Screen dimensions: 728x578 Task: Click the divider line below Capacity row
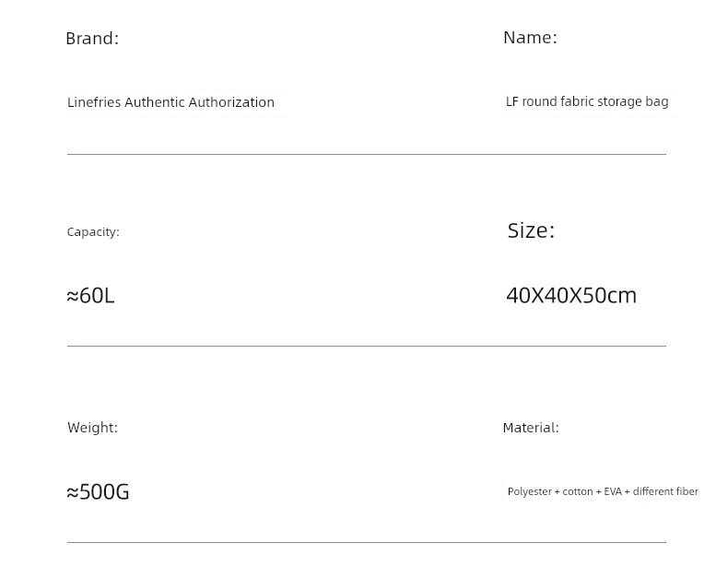coord(367,346)
